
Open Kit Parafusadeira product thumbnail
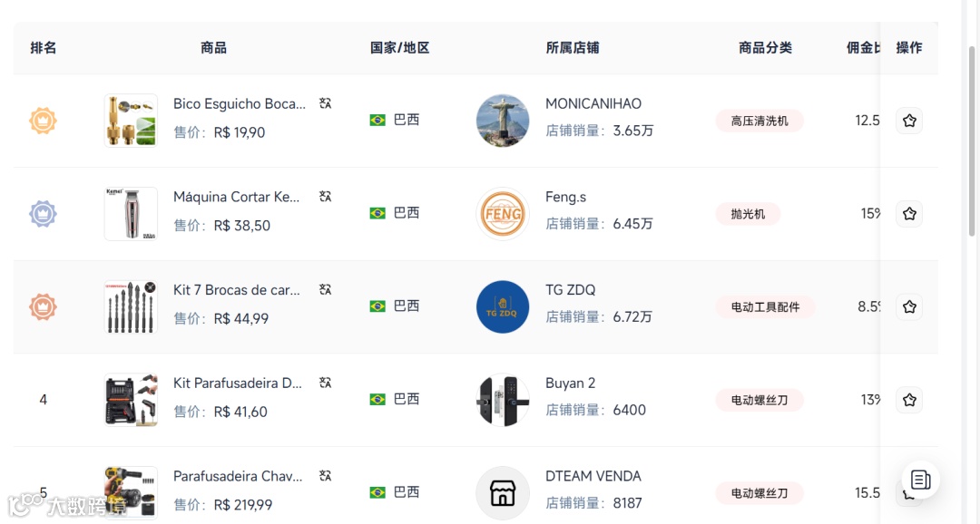[x=131, y=400]
